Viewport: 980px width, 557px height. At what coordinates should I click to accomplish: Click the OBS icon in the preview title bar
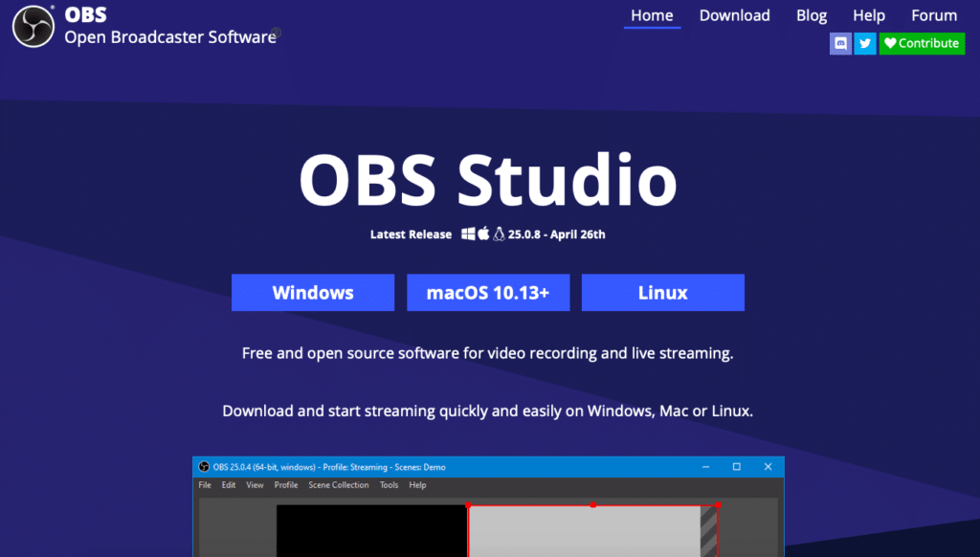(204, 467)
